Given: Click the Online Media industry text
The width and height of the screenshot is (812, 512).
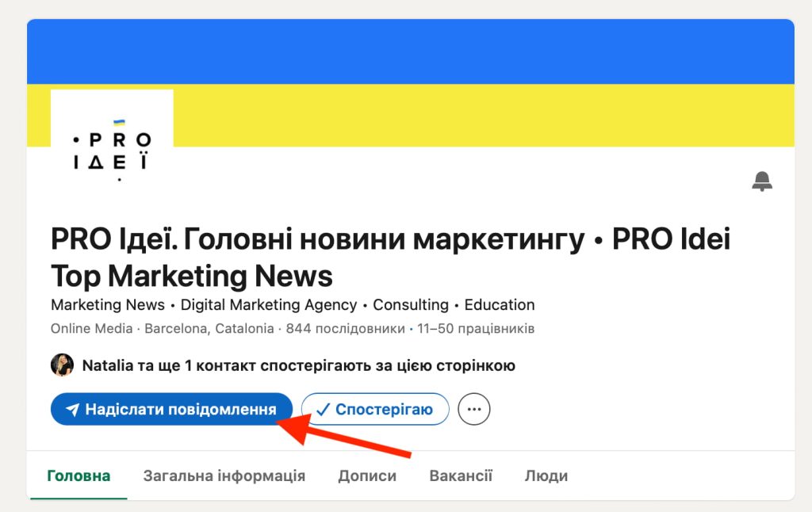Looking at the screenshot, I should (92, 329).
